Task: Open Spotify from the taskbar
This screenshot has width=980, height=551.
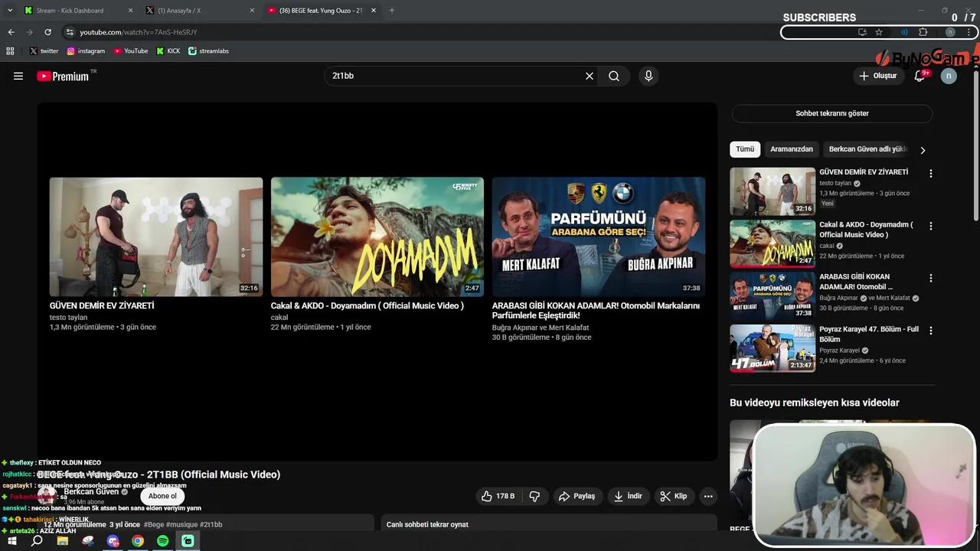Action: (162, 541)
